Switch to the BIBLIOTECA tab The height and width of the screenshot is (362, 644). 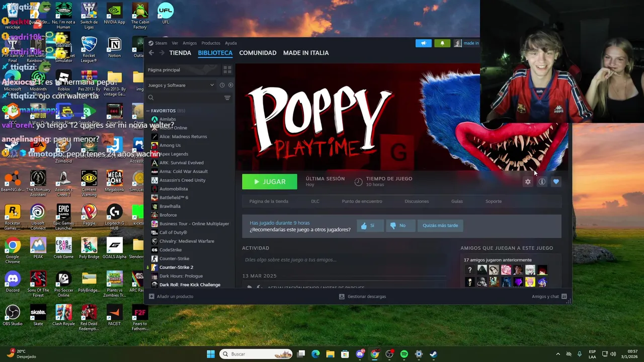(x=215, y=53)
